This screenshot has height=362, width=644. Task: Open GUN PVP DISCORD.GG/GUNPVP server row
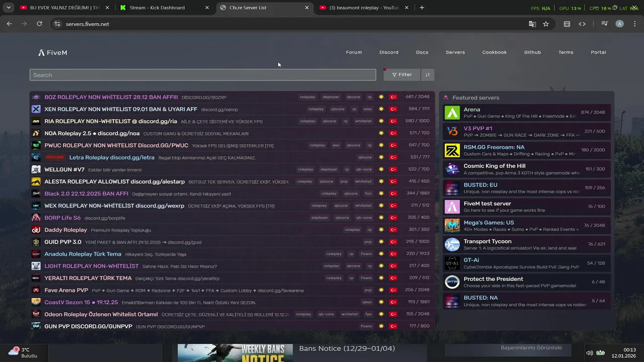(232, 326)
